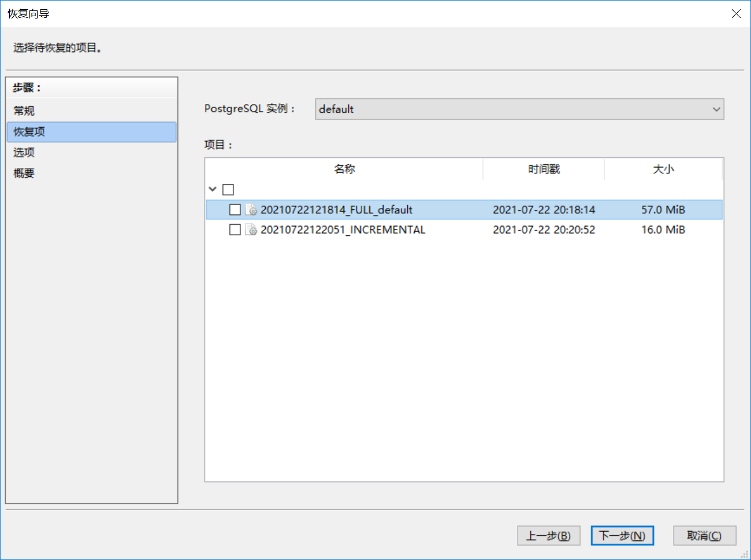The image size is (751, 560).
Task: Click the FULL_default backup file icon
Action: pyautogui.click(x=251, y=210)
